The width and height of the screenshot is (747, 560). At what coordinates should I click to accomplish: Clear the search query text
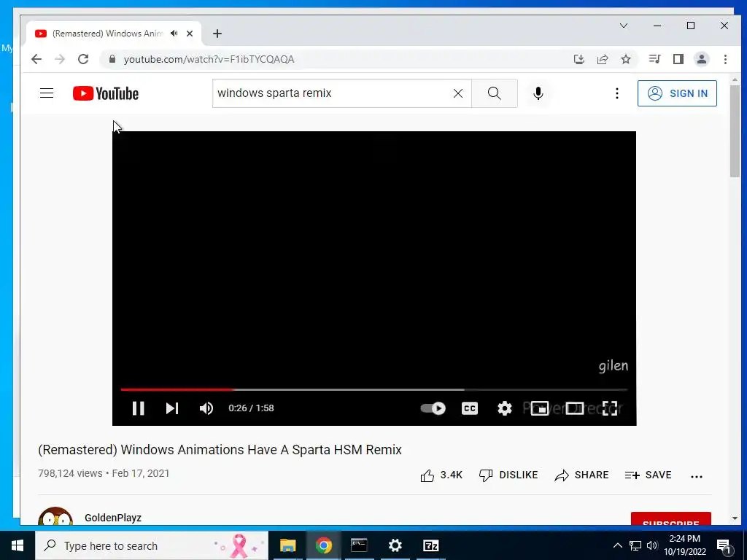pyautogui.click(x=458, y=93)
